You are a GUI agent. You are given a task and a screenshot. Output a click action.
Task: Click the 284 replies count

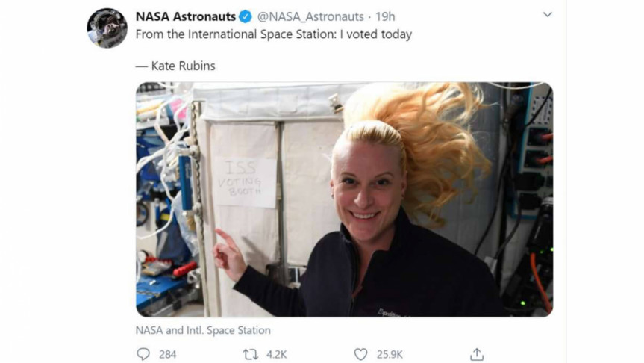point(168,354)
